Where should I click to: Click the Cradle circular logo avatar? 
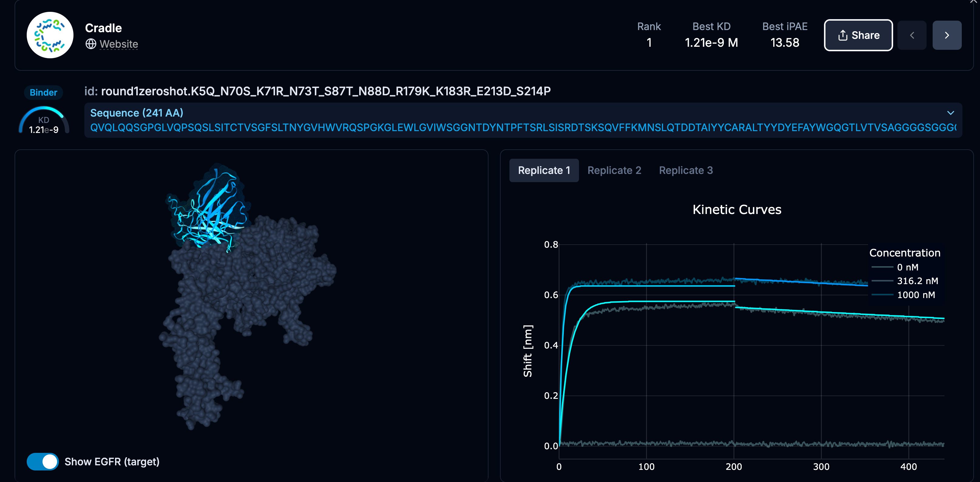coord(50,35)
